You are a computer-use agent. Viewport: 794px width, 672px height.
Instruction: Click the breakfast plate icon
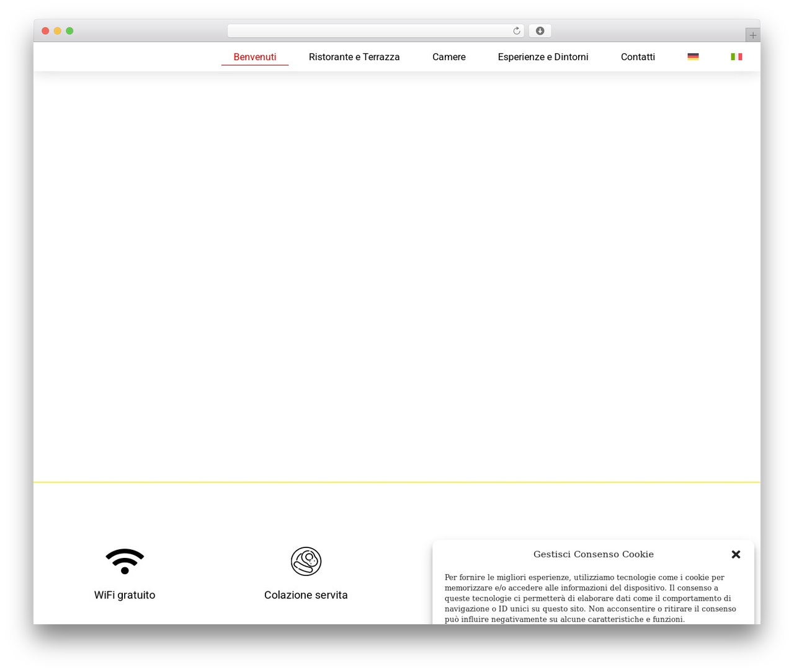306,561
